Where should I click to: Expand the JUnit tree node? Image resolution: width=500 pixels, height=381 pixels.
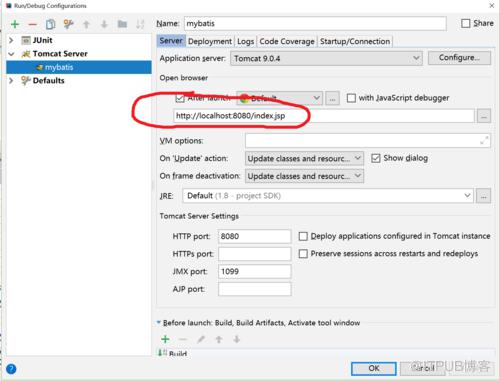[11, 40]
